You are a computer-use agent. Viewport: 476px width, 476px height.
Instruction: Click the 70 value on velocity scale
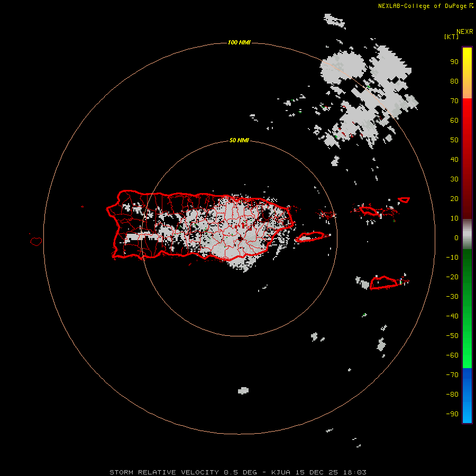click(454, 101)
